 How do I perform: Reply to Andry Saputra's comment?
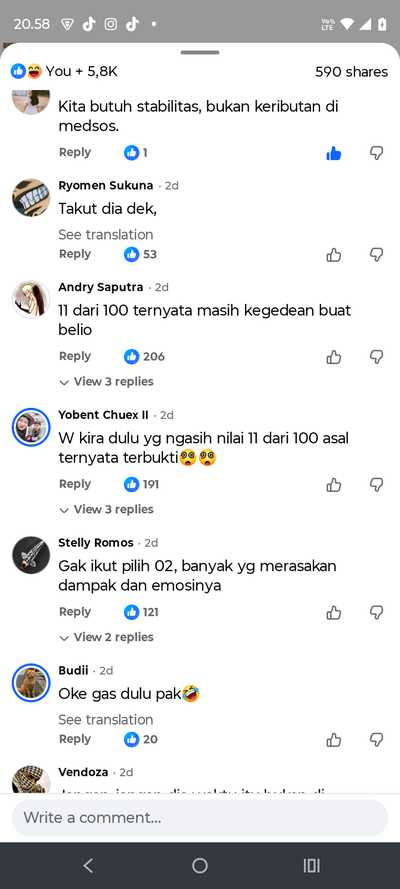tap(75, 356)
